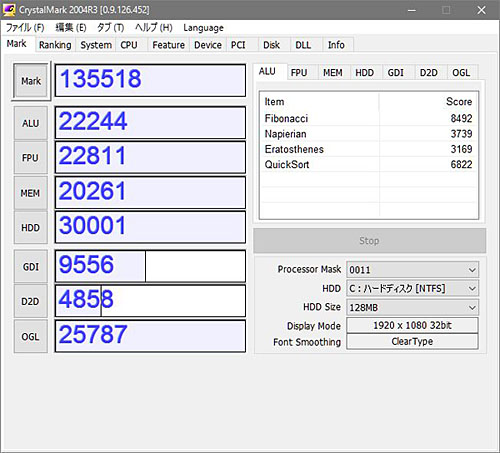
Task: Select the FPU results tab
Action: [x=299, y=72]
